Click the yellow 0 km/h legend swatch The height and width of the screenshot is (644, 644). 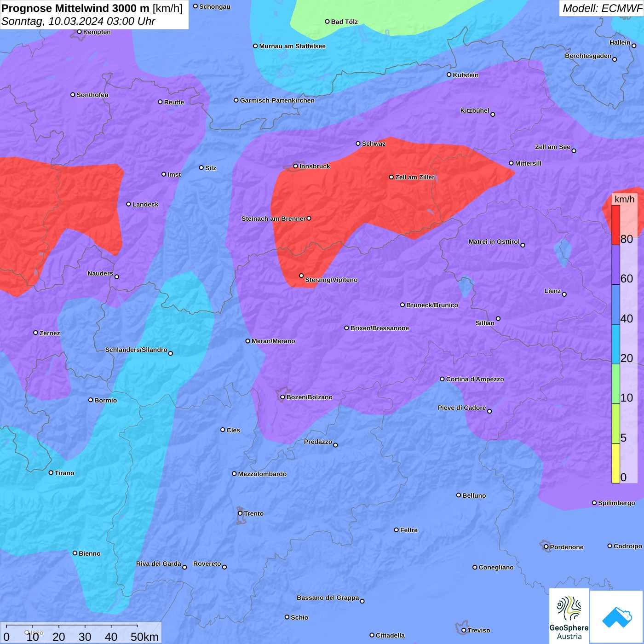pos(615,463)
